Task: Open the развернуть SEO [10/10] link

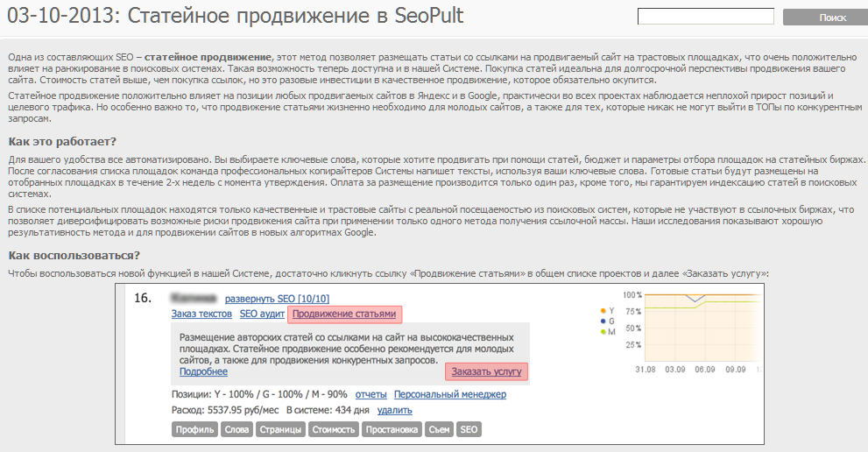Action: coord(277,299)
